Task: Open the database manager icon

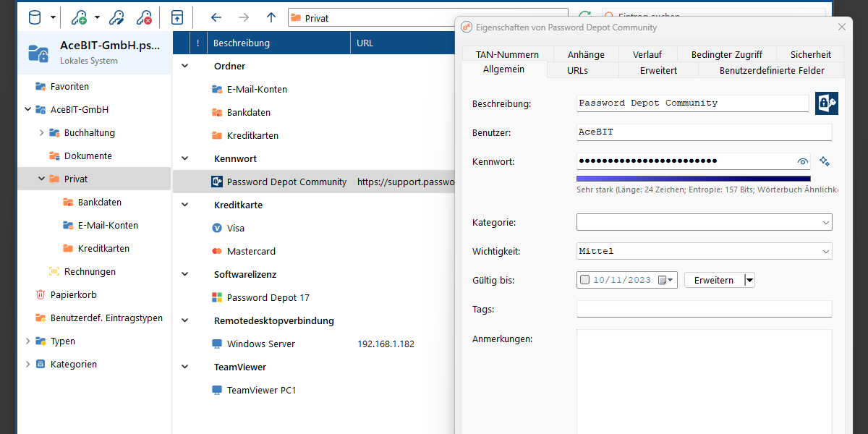Action: point(34,17)
